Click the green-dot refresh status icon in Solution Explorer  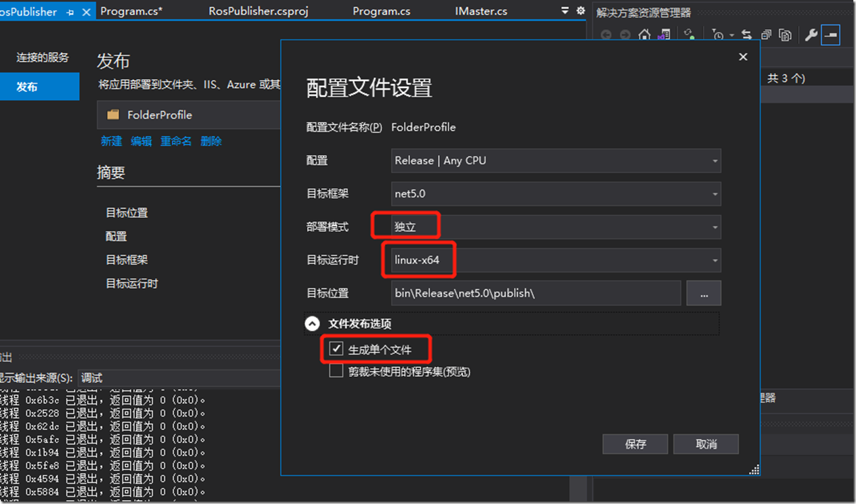(689, 35)
